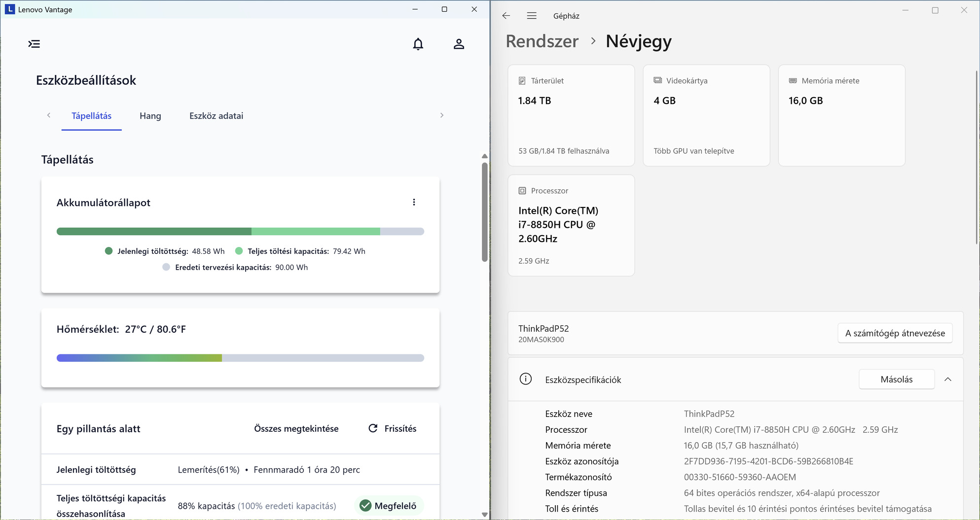Go back using Gépház back arrow
980x520 pixels.
coord(506,16)
